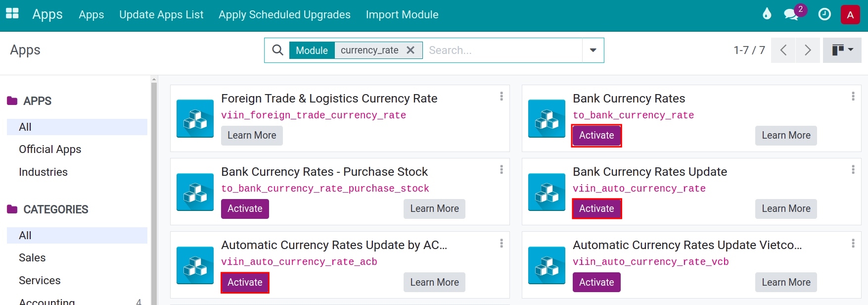868x305 pixels.
Task: Click the Bank Currency Rates - Purchase Stock module icon
Action: tap(195, 192)
